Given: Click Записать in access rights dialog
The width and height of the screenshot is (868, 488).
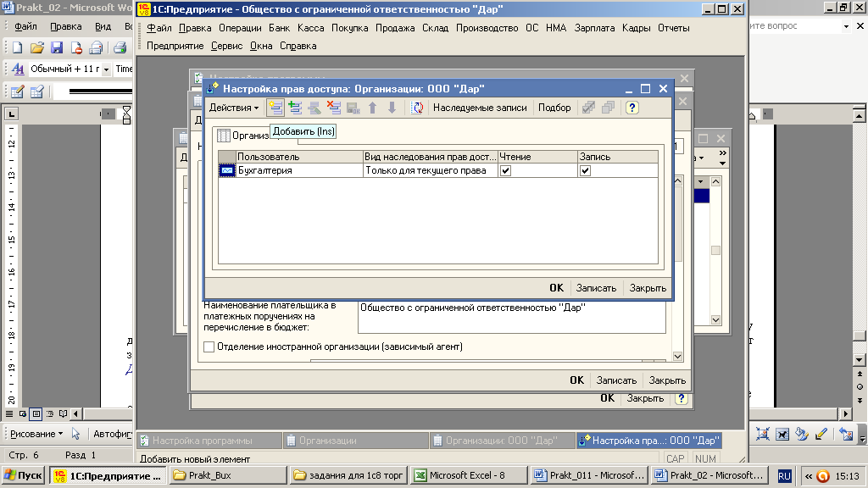Looking at the screenshot, I should (x=596, y=288).
